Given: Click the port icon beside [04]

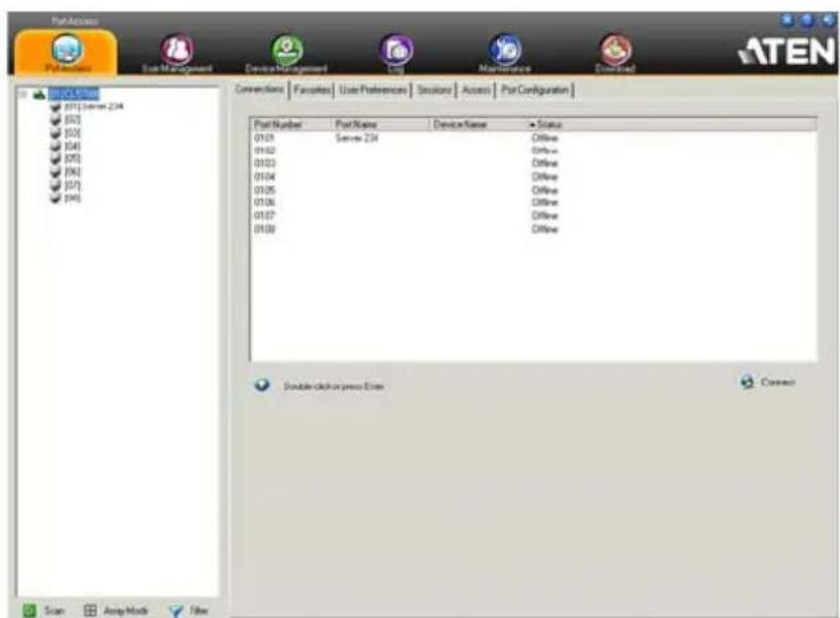Looking at the screenshot, I should point(55,146).
